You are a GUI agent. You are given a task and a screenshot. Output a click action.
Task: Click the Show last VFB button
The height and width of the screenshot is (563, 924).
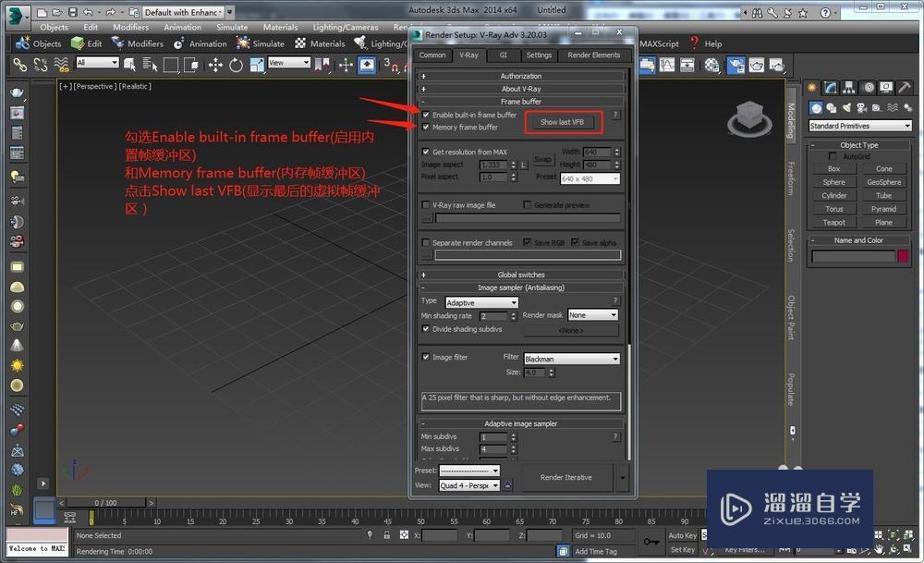pos(562,122)
